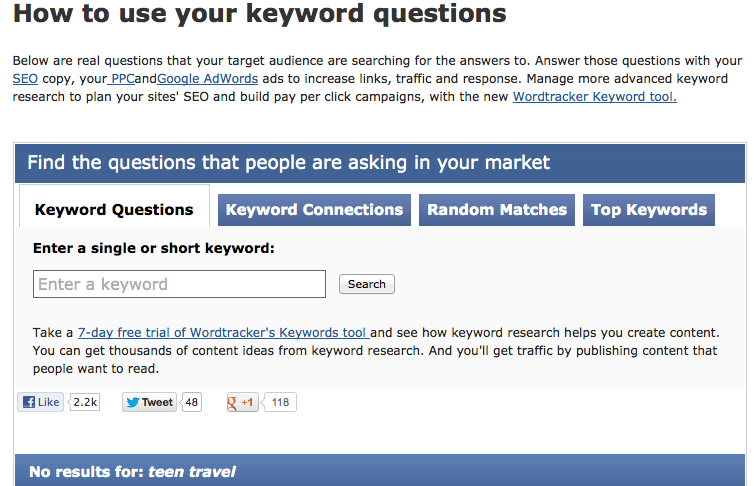This screenshot has height=486, width=754.
Task: Open the Wordtracker Keyword tool link
Action: tap(595, 97)
